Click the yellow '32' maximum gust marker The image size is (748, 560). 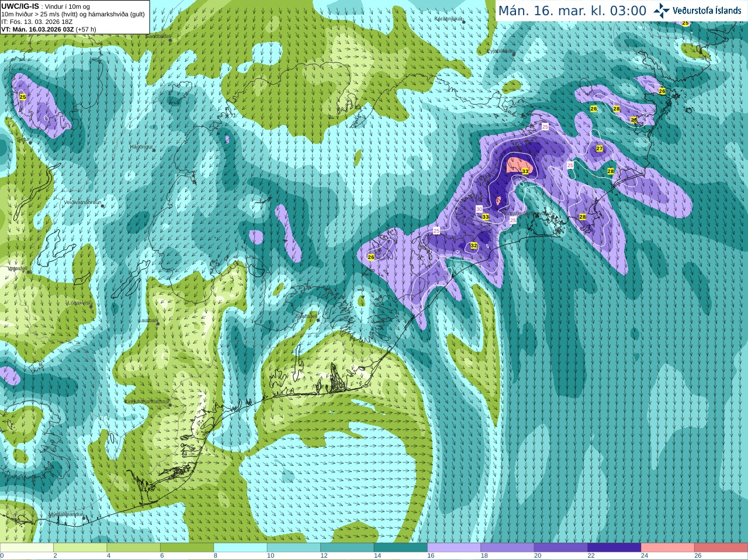(x=474, y=246)
